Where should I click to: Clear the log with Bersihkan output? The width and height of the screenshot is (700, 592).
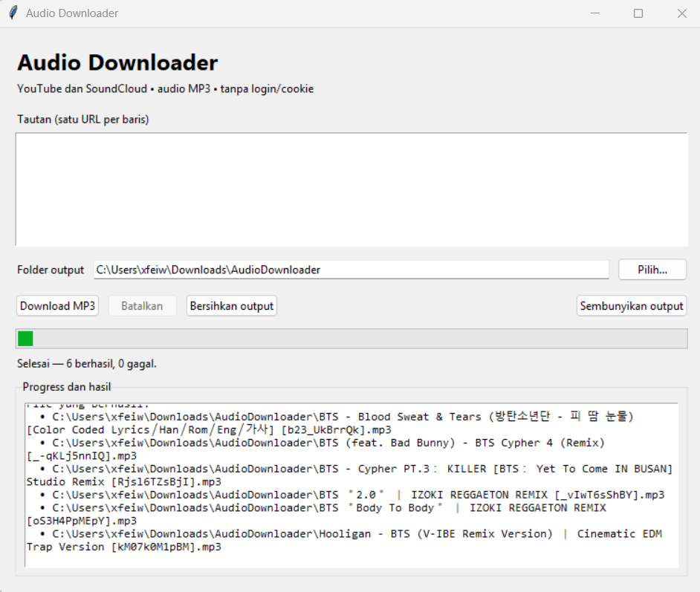coord(231,306)
